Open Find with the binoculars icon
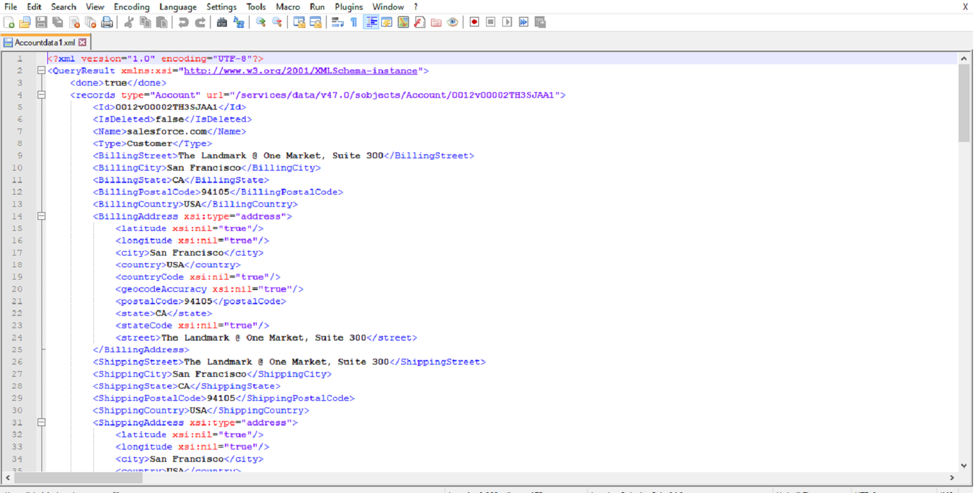 [222, 22]
